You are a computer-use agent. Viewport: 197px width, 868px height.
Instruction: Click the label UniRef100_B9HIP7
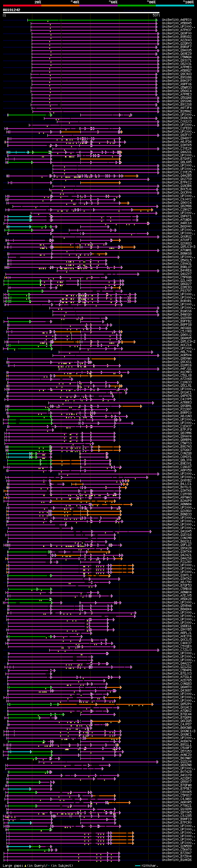(177, 81)
